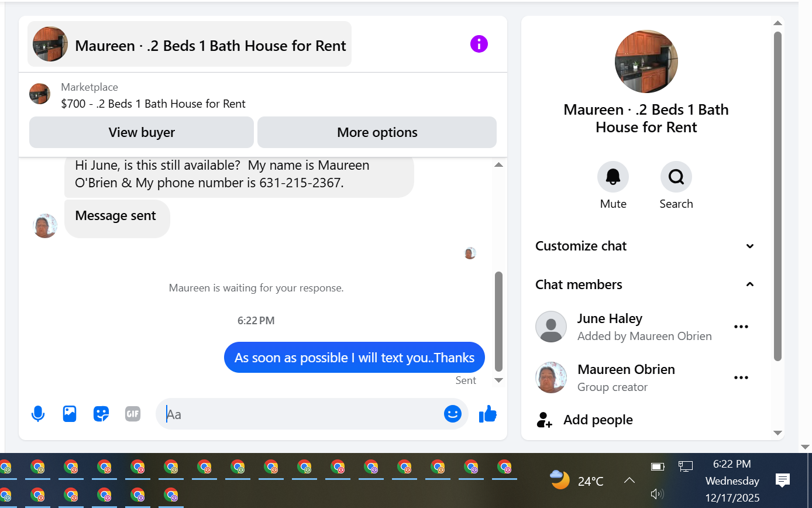
Task: Click the message input field
Action: click(301, 414)
